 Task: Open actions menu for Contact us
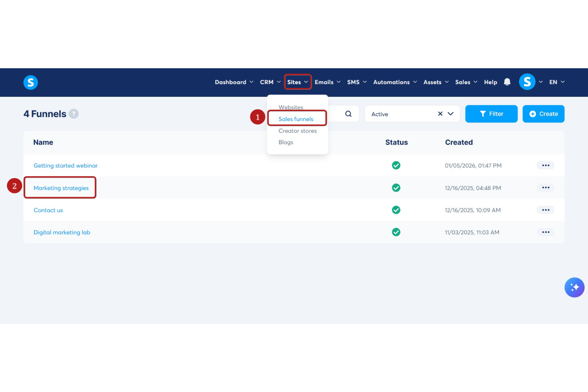545,210
